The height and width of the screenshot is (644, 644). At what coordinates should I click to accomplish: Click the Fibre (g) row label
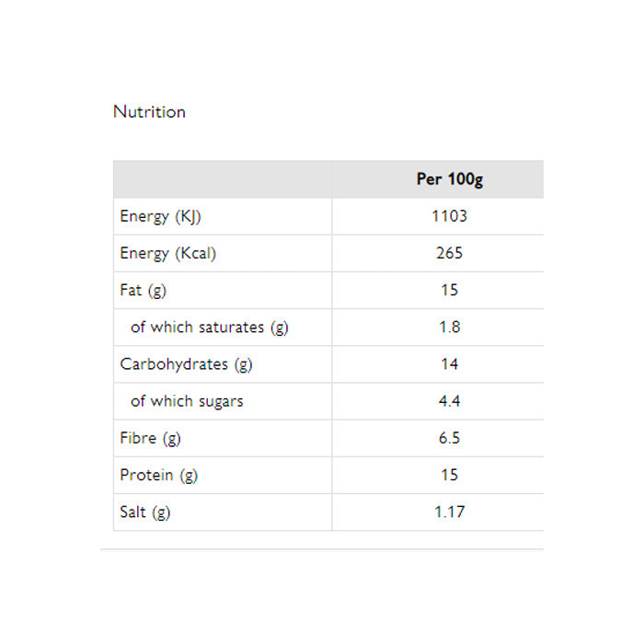click(x=150, y=438)
